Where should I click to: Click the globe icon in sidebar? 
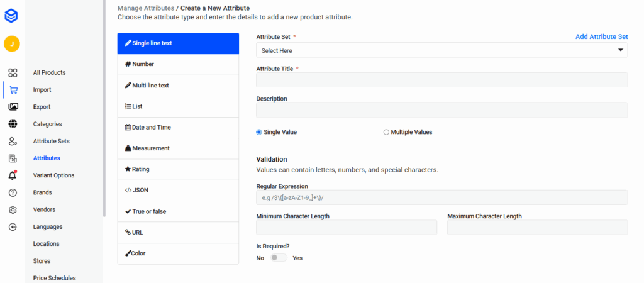pos(13,124)
